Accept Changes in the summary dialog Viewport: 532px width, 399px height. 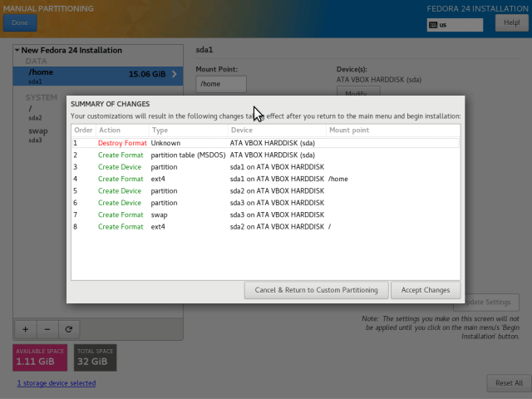(x=426, y=290)
